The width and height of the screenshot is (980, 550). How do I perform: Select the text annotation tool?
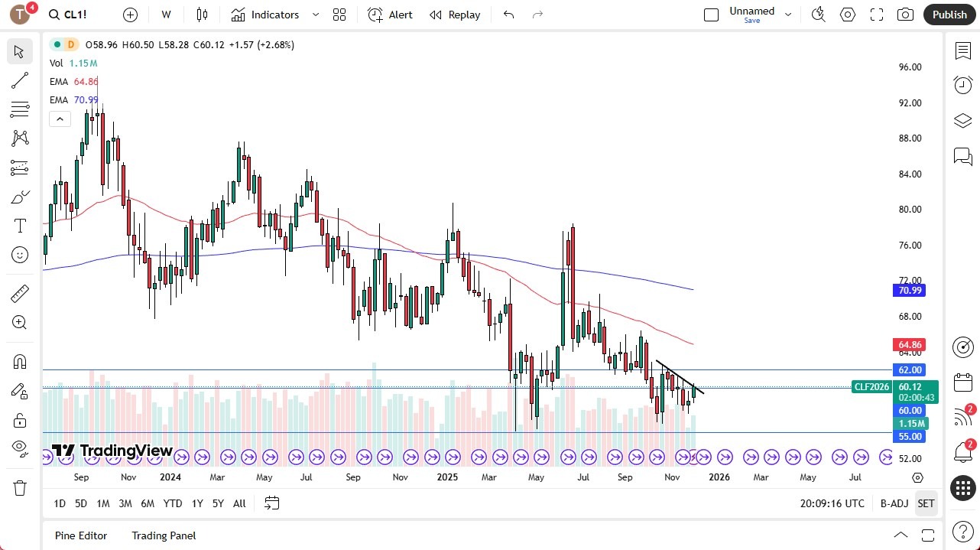click(x=19, y=226)
